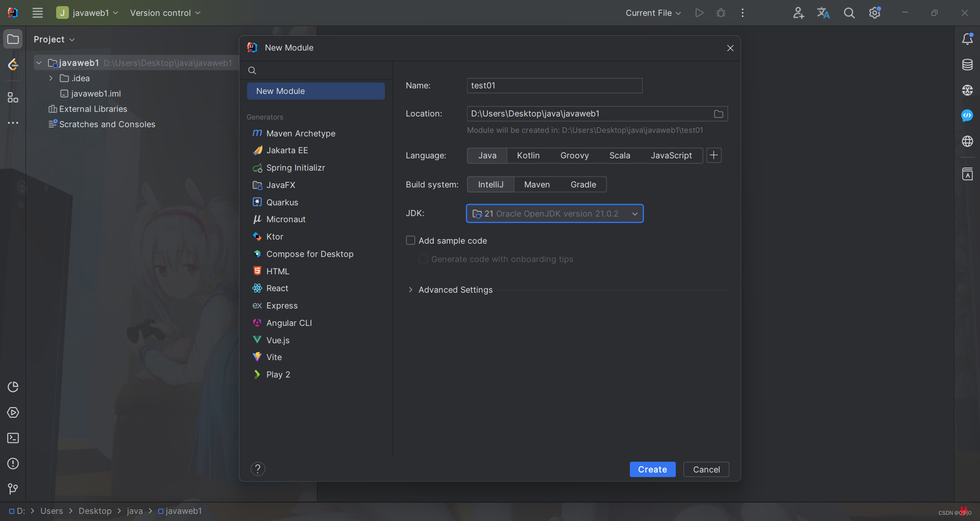Enable the Add sample code checkbox
The image size is (980, 521).
[x=410, y=240]
